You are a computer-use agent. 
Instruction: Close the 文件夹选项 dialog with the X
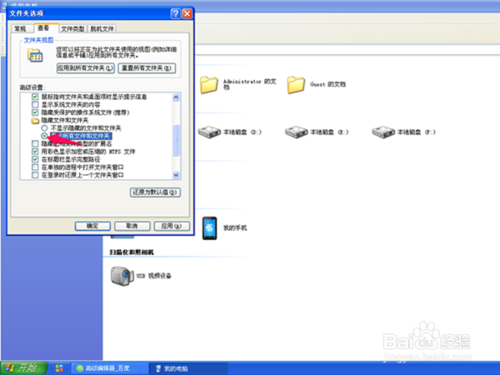[x=187, y=14]
